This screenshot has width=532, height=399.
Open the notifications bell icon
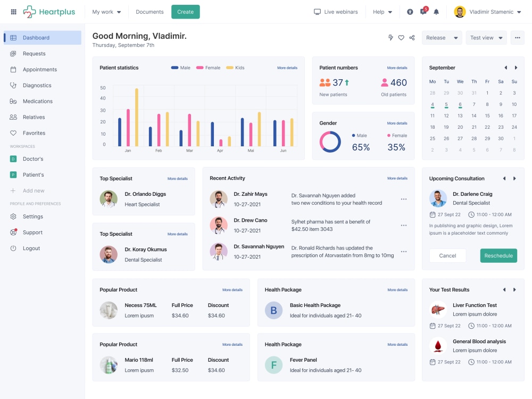point(437,11)
